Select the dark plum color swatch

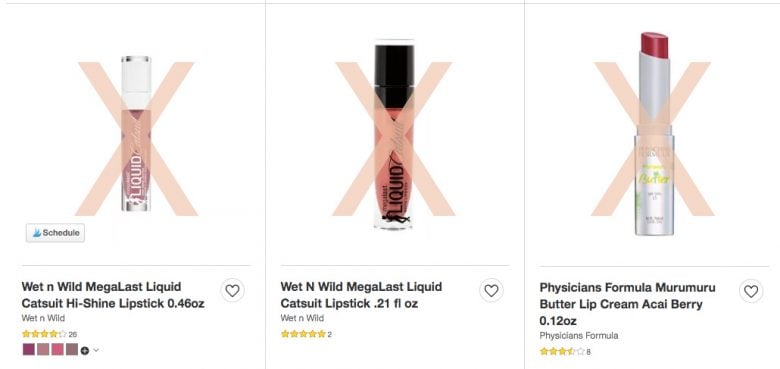pyautogui.click(x=28, y=350)
